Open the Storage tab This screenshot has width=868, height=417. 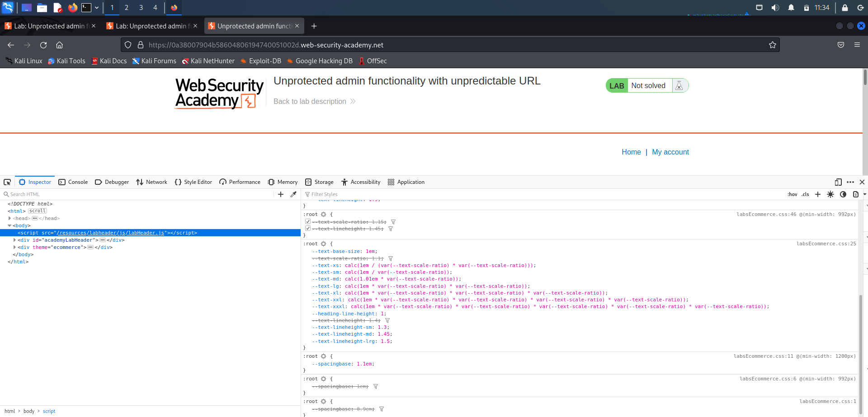pyautogui.click(x=319, y=182)
